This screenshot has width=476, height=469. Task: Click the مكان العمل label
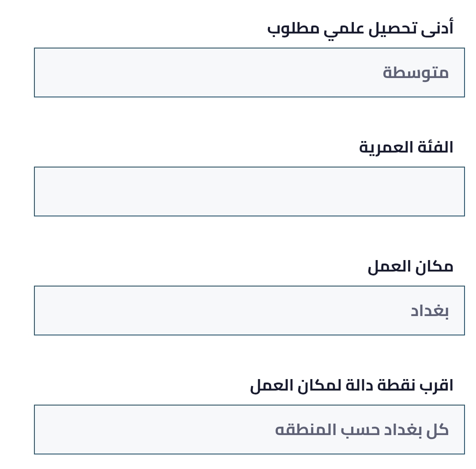click(x=410, y=266)
